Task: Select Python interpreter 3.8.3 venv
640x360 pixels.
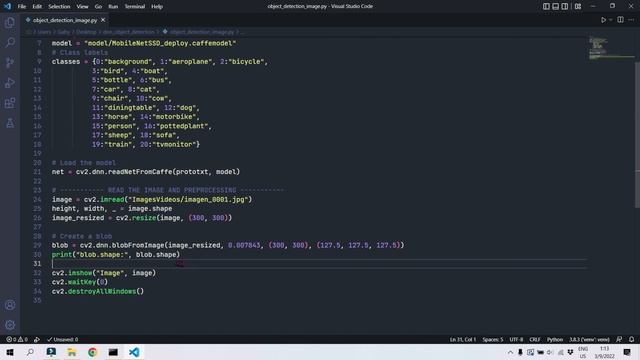Action: 589,339
